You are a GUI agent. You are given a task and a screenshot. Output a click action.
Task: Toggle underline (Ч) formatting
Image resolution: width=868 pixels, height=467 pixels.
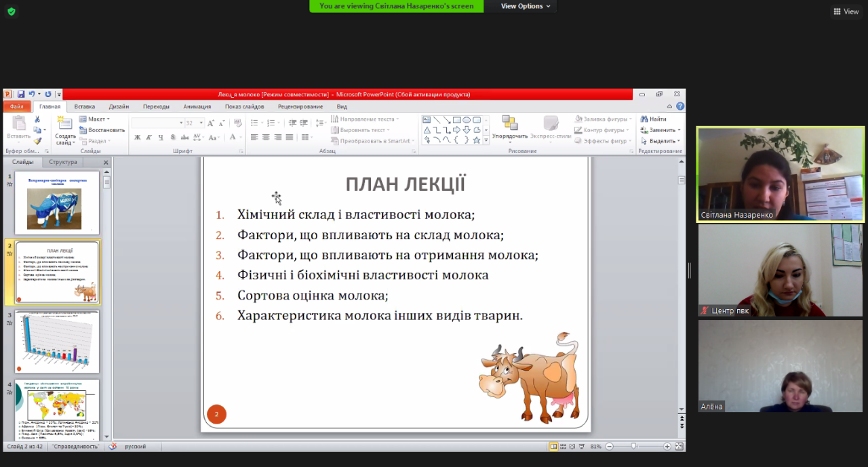click(161, 137)
